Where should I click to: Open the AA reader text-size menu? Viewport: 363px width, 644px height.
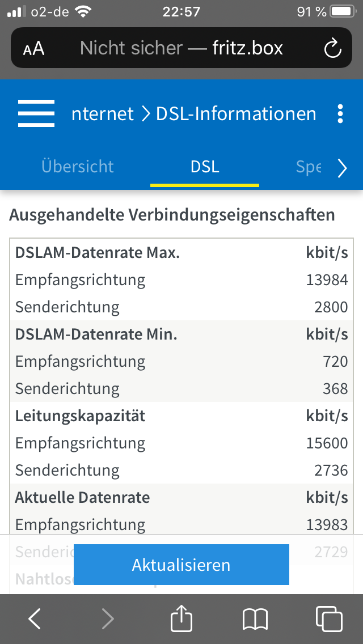[33, 49]
